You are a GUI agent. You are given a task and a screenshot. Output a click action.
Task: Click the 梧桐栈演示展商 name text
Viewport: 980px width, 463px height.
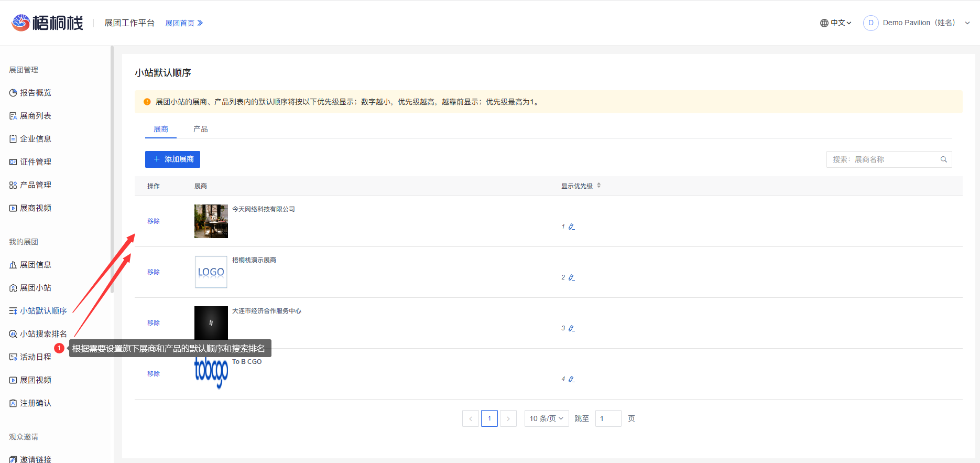tap(254, 260)
